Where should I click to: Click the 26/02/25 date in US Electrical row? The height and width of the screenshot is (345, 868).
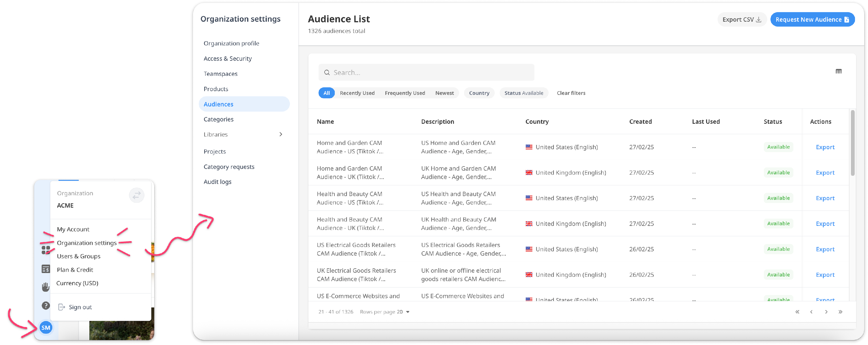[x=641, y=249]
